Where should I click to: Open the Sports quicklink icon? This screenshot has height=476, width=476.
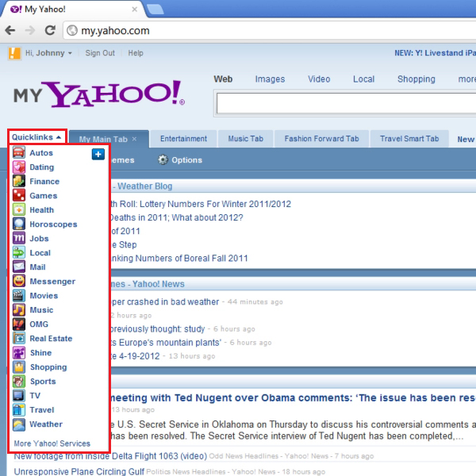point(19,381)
